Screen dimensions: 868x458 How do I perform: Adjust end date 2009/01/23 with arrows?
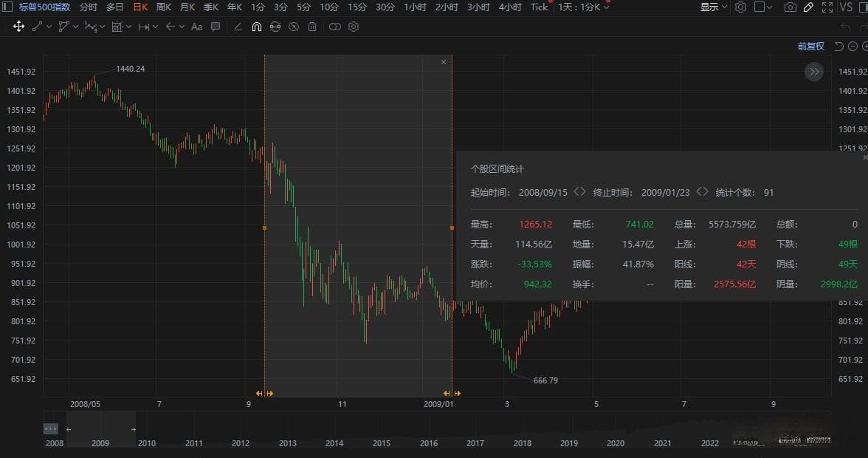(702, 191)
